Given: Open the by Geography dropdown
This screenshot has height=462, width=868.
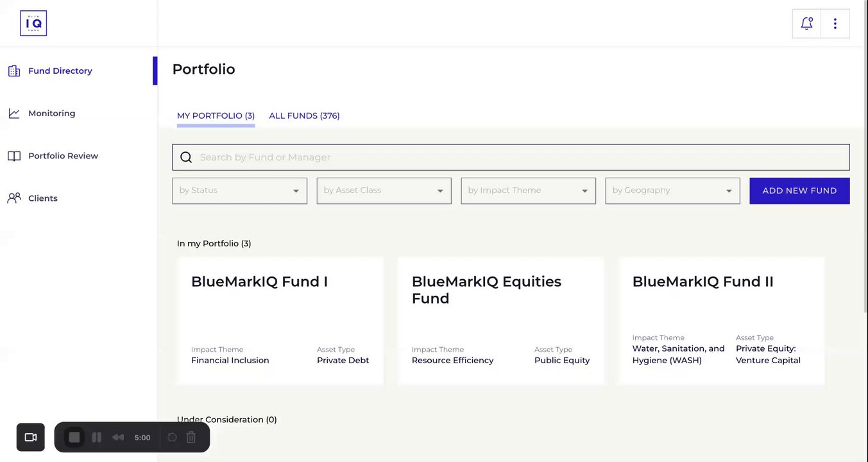Looking at the screenshot, I should 673,191.
